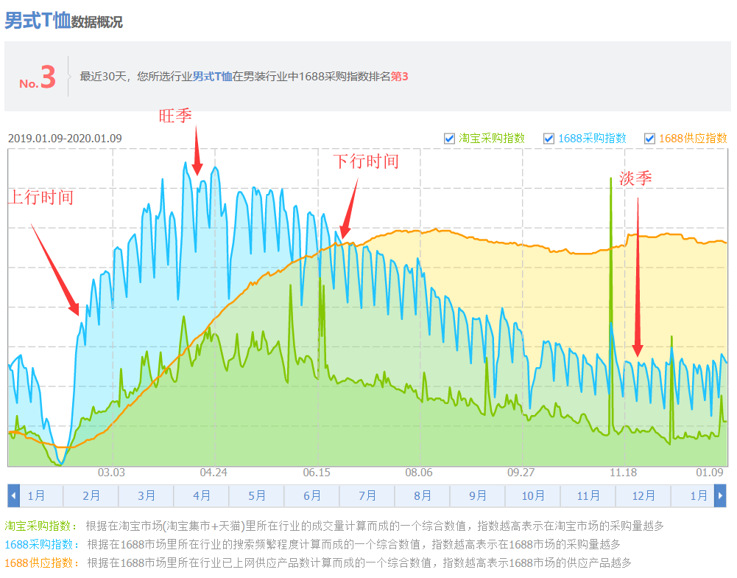This screenshot has height=578, width=737.
Task: Click the right arrow of month scroller
Action: tap(720, 495)
